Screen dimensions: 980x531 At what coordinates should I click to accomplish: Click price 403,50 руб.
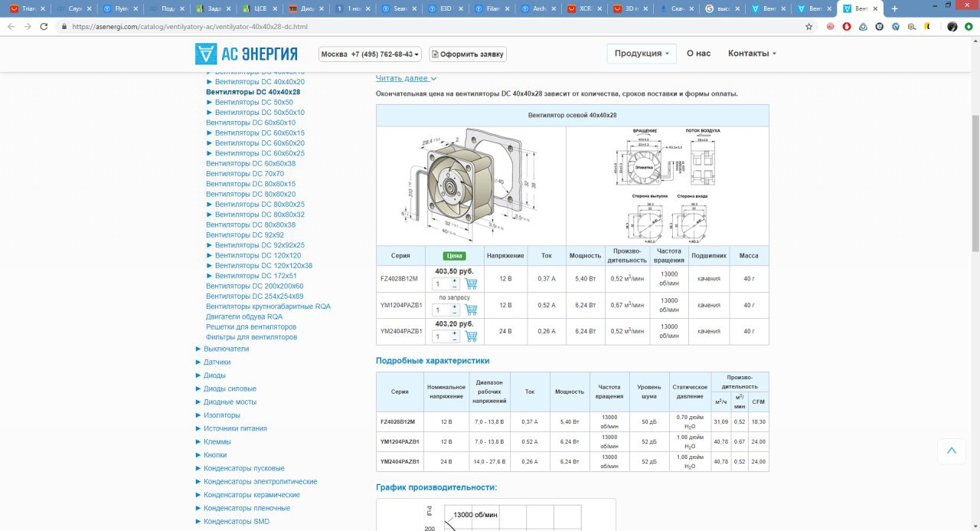coord(455,271)
